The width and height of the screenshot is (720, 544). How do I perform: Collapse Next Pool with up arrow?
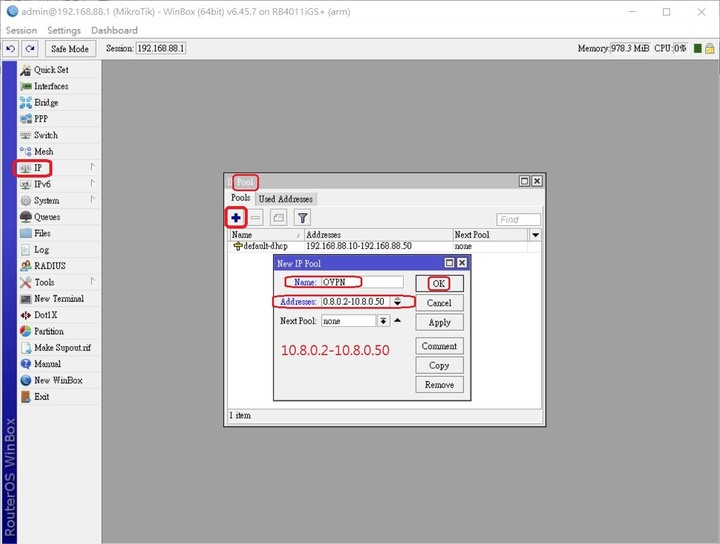pyautogui.click(x=398, y=320)
